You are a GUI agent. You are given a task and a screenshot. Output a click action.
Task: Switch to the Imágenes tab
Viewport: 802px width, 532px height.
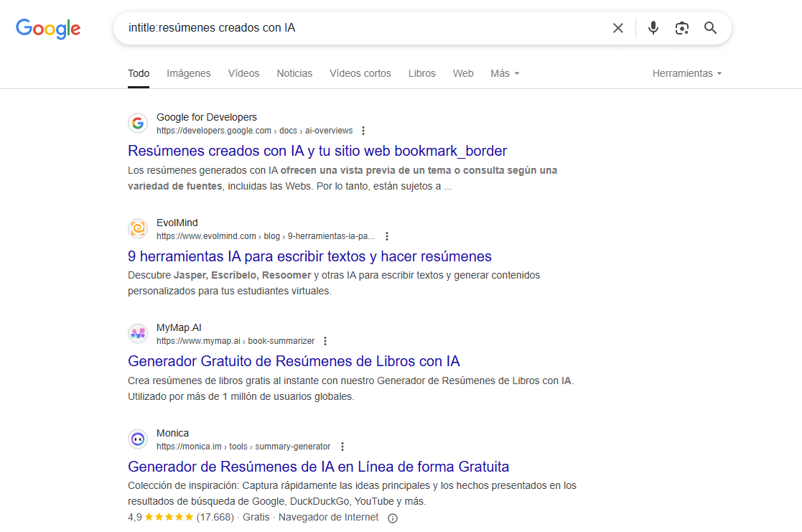(x=189, y=73)
